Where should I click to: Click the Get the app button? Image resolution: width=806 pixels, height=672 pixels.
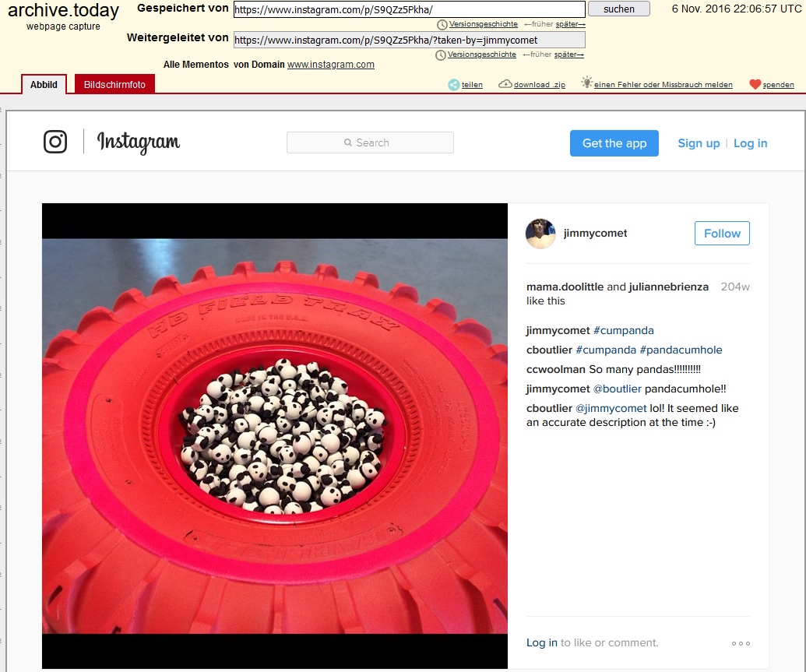(x=614, y=143)
